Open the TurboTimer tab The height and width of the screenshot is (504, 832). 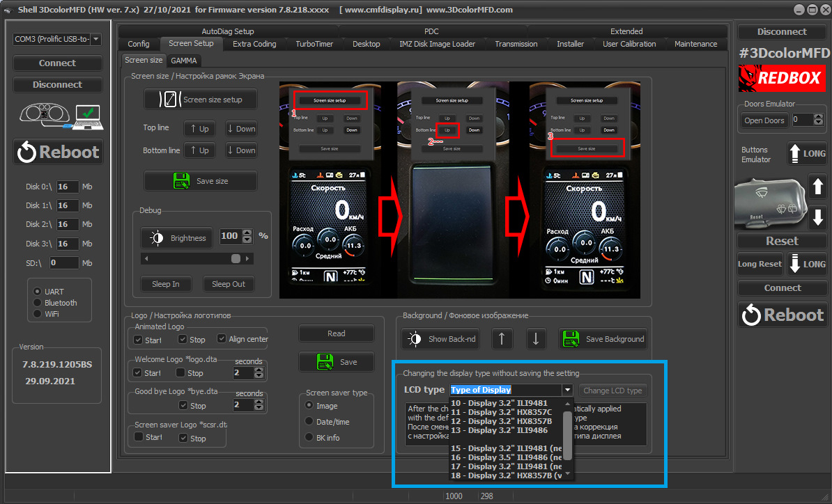(314, 44)
